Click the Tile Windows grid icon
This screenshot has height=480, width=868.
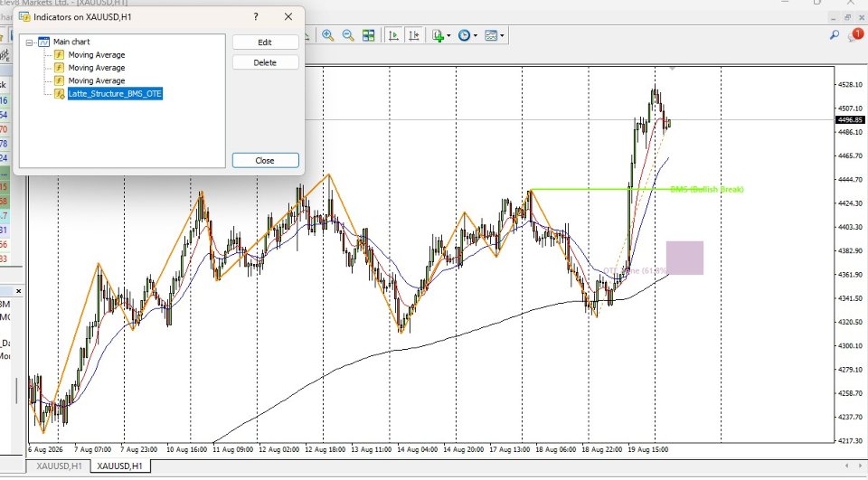368,35
